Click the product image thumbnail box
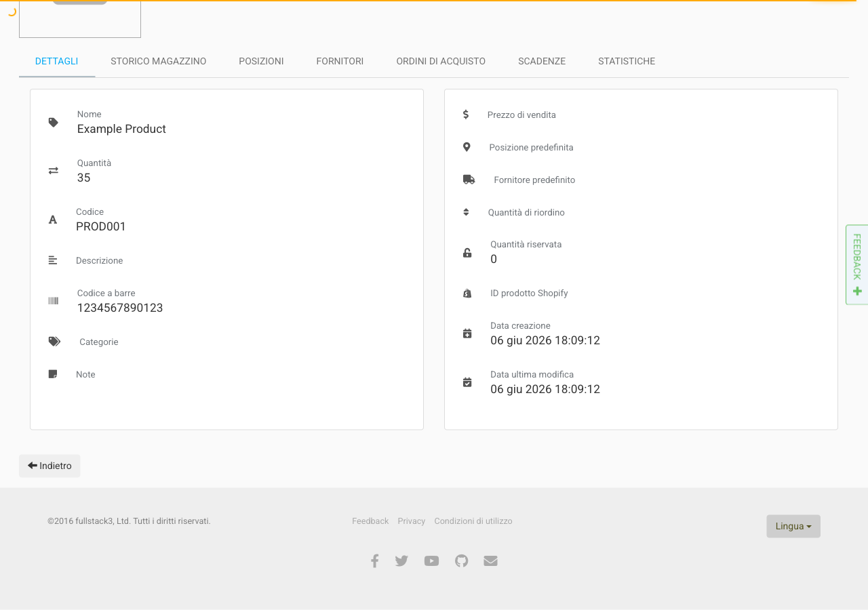 point(80,19)
